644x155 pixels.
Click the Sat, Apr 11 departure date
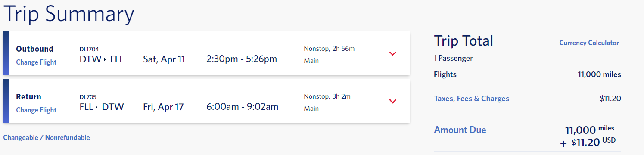pos(164,59)
